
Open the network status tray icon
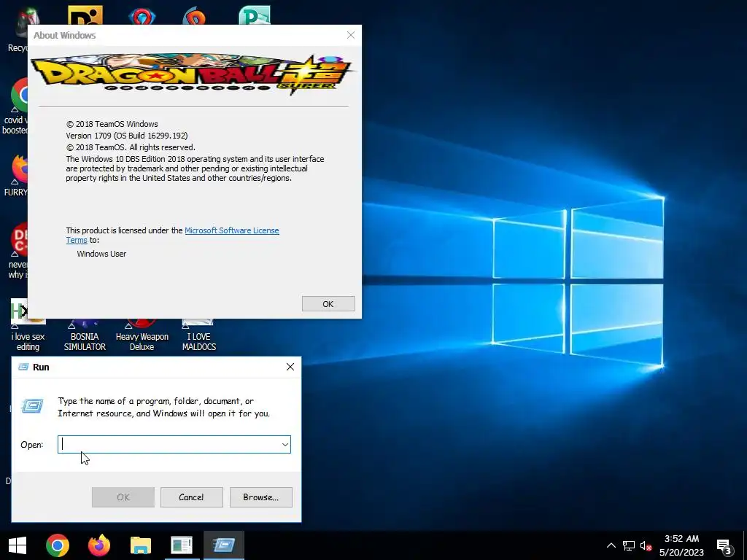(629, 545)
